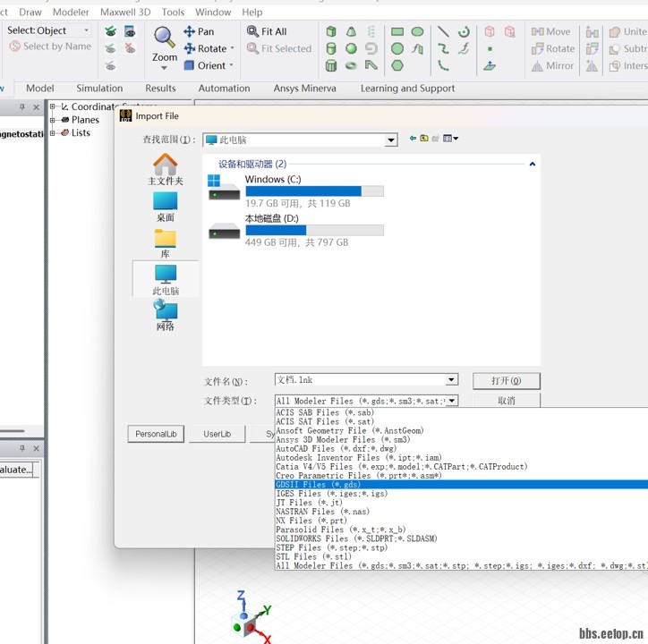Select the Rotate view tool
Screen dimensions: 648x644
[x=205, y=48]
